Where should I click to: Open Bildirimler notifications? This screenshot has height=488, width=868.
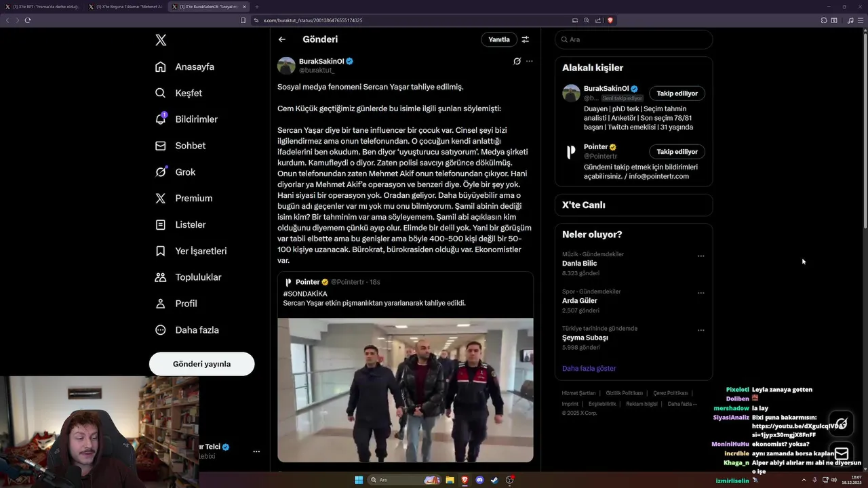(x=186, y=119)
